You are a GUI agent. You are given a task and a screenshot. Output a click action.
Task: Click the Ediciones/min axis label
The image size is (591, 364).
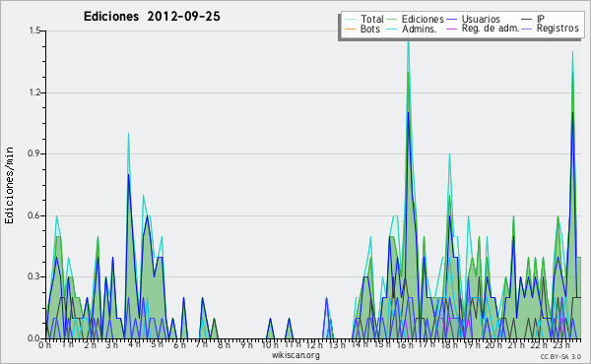(9, 185)
